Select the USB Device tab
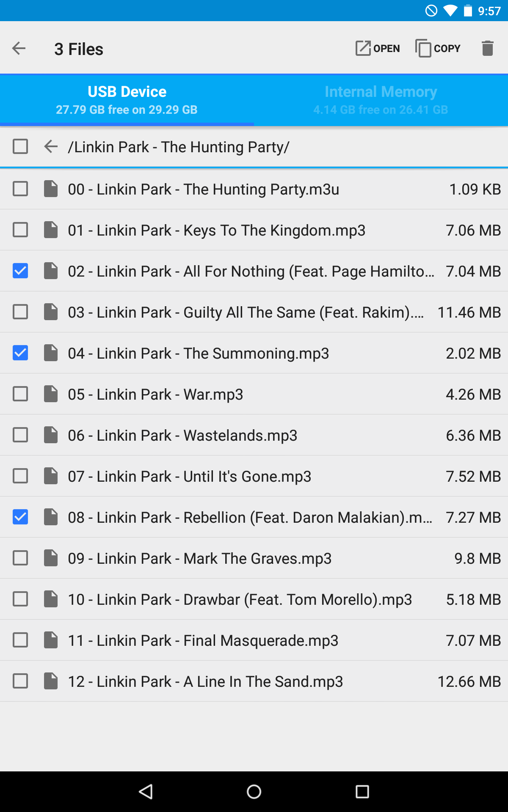The image size is (508, 812). click(127, 101)
